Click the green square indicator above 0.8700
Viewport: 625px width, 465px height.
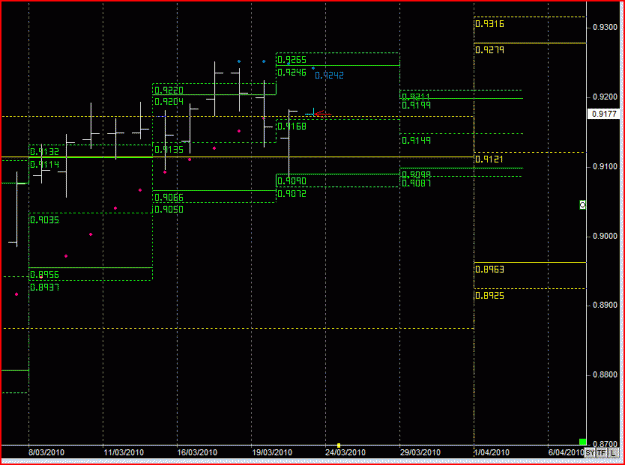(x=582, y=441)
